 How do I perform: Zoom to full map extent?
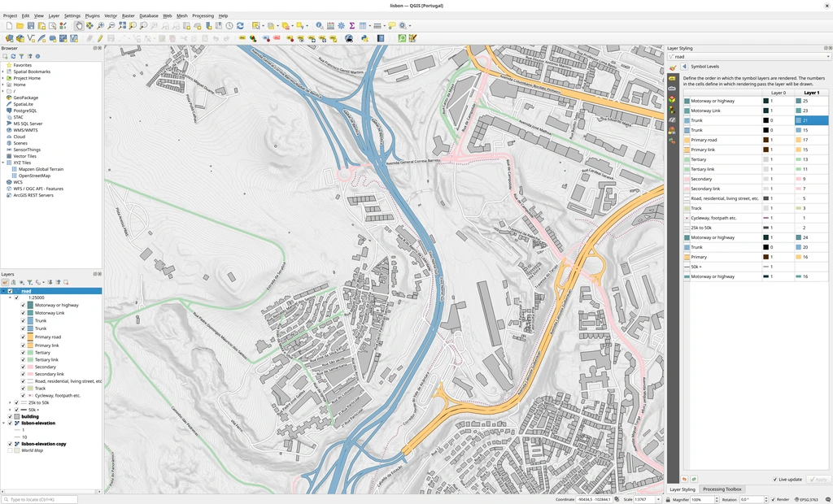122,26
